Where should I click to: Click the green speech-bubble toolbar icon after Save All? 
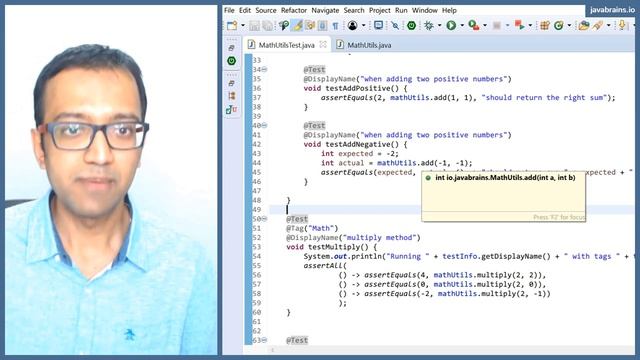[284, 26]
